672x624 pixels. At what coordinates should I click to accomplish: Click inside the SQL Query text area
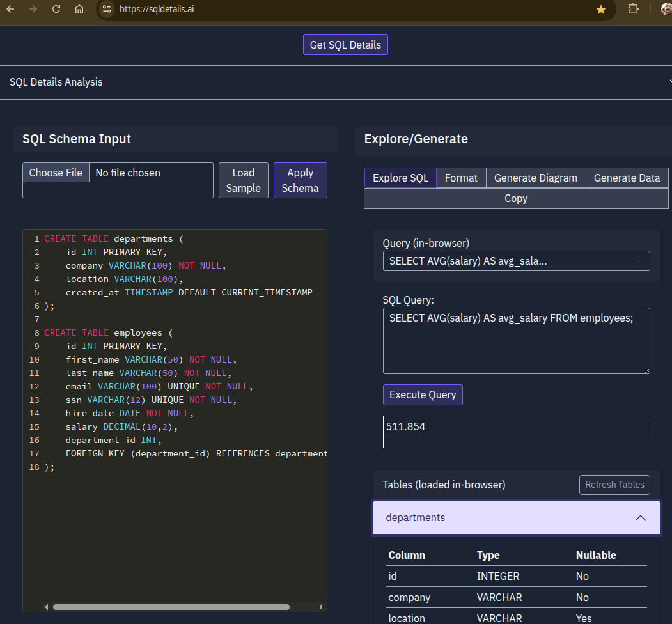click(516, 339)
